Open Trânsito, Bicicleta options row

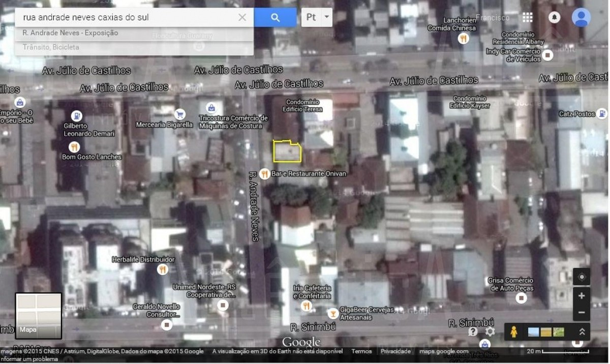pyautogui.click(x=134, y=47)
